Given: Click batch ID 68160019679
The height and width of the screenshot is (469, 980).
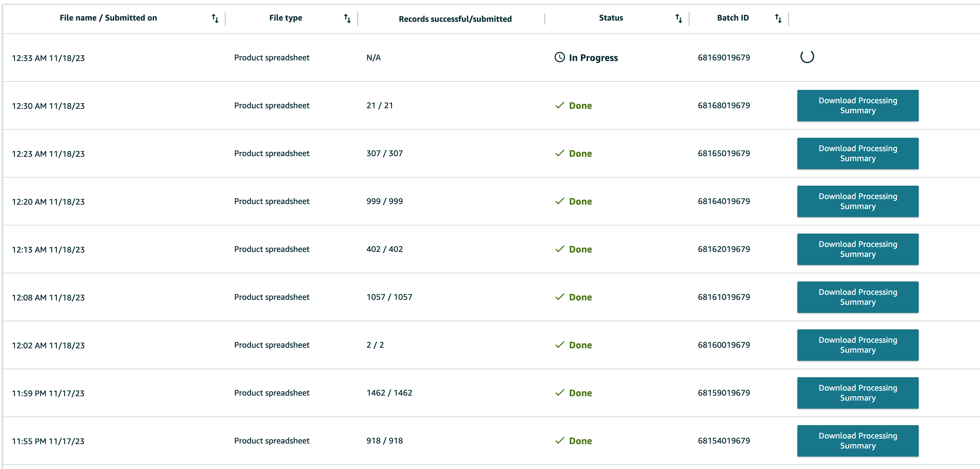Looking at the screenshot, I should pyautogui.click(x=724, y=346).
